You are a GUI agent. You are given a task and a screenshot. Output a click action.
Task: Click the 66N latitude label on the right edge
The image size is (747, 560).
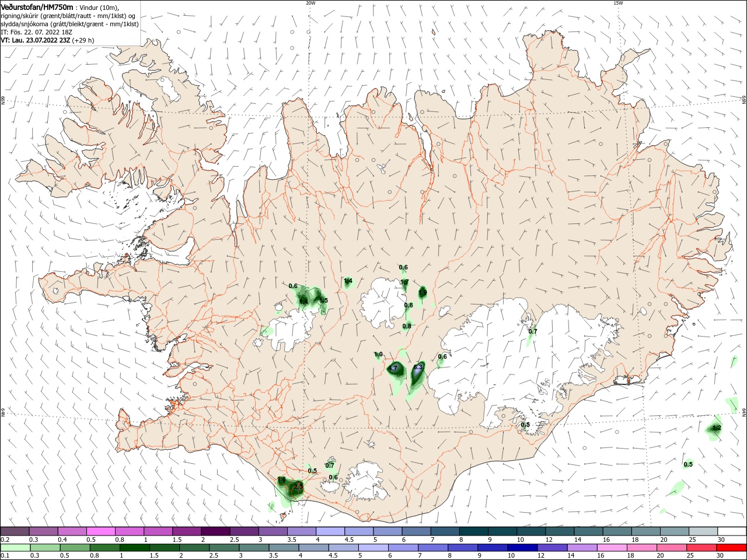(744, 100)
